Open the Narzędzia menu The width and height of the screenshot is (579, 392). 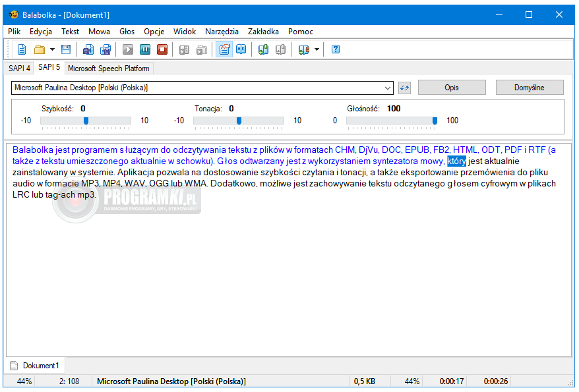point(222,32)
